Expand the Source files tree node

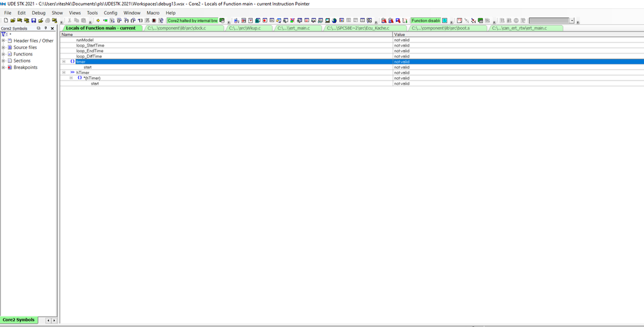point(3,47)
